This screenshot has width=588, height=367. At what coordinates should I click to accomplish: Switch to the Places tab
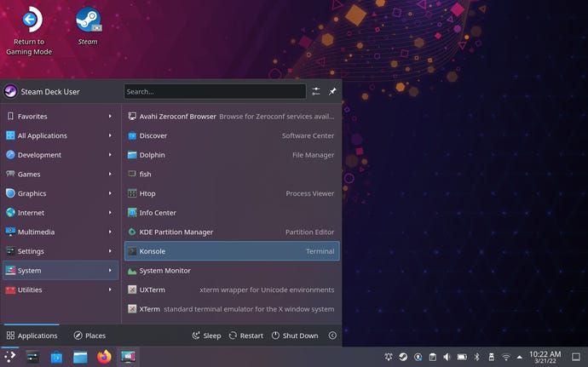pos(89,335)
